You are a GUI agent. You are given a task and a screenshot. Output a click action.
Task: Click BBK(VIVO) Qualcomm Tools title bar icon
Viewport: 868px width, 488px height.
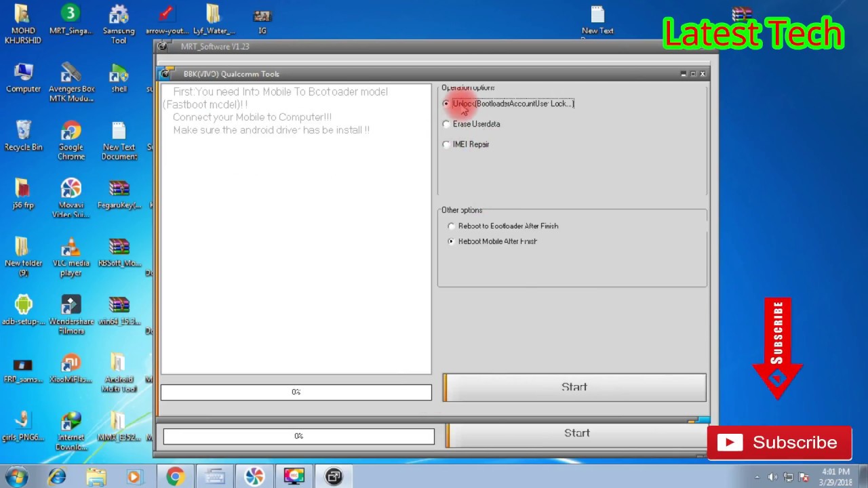click(x=166, y=74)
